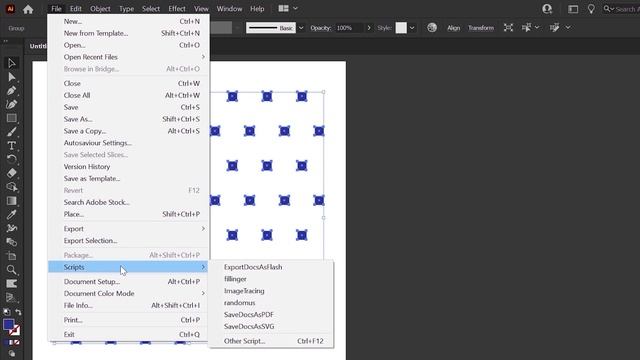Choose Save As... from File menu
The height and width of the screenshot is (360, 640).
click(129, 119)
